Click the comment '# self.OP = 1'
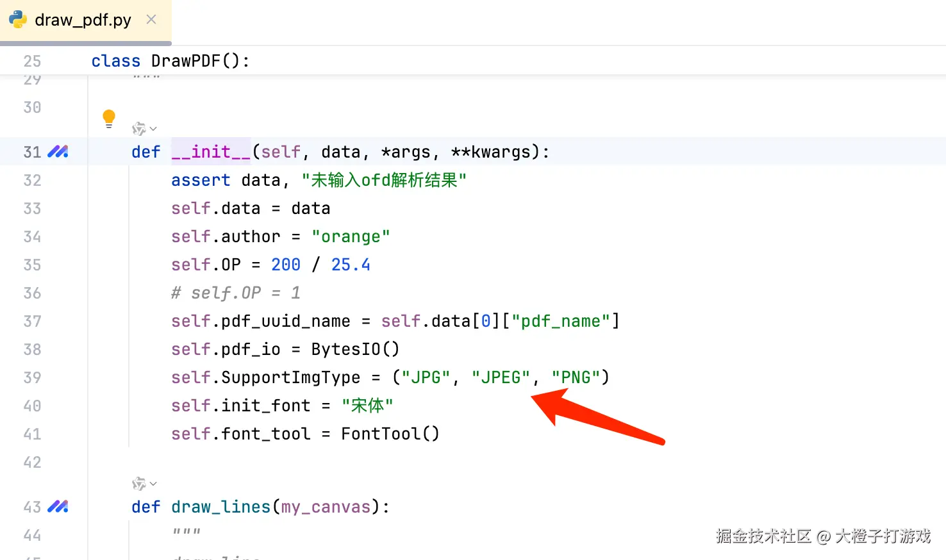This screenshot has width=946, height=560. coord(236,293)
